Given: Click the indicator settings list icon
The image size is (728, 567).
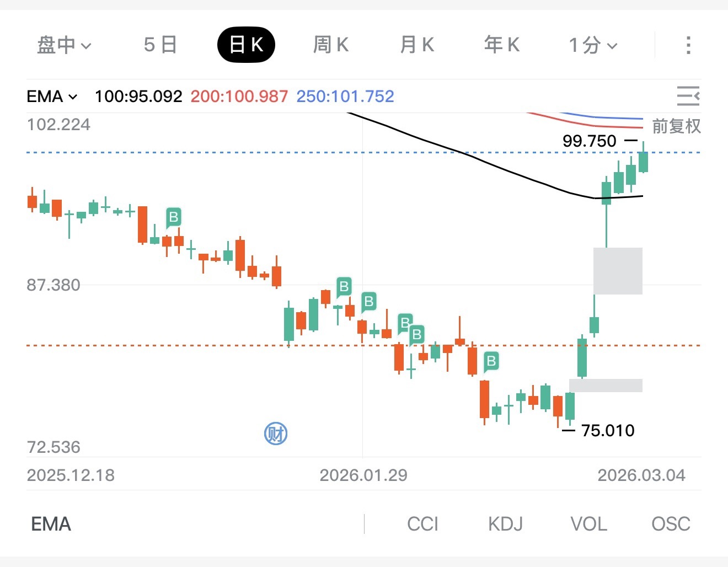Looking at the screenshot, I should pyautogui.click(x=688, y=97).
